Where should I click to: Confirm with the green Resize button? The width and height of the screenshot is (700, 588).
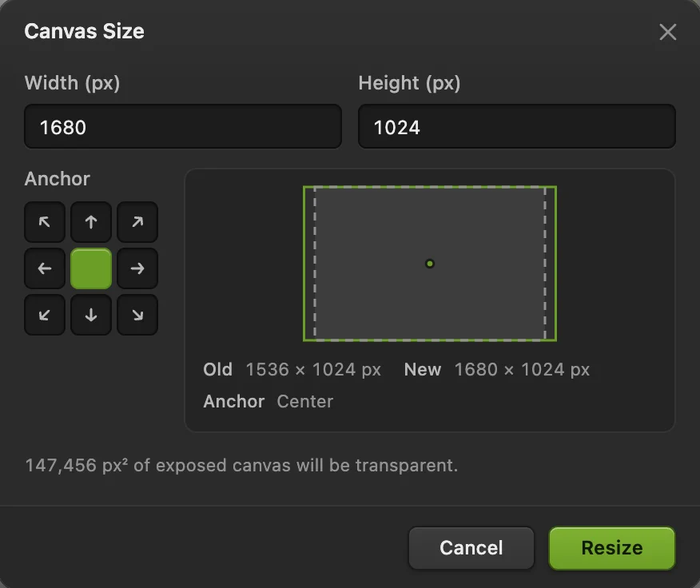tap(612, 548)
